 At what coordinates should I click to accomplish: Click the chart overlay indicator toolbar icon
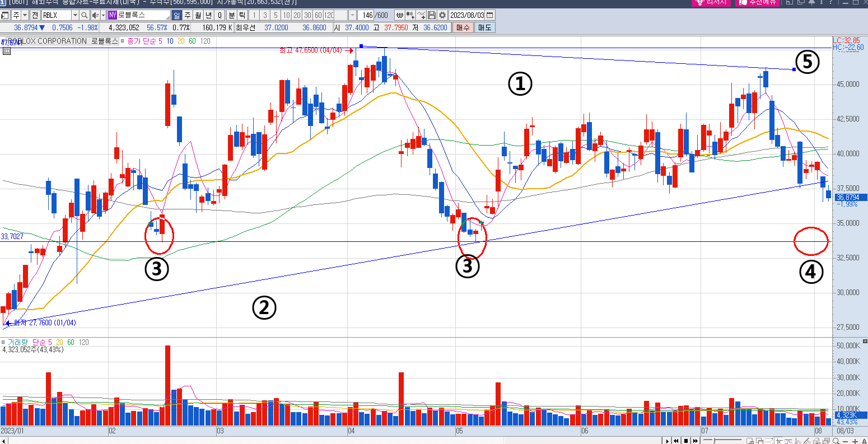(399, 15)
